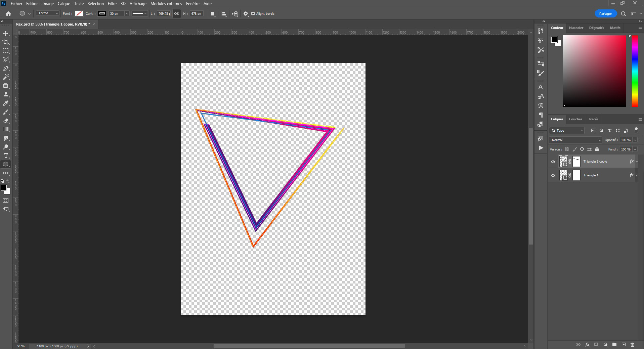Toggle Quick Mask mode
Screen dimensions: 644x349
(6, 201)
